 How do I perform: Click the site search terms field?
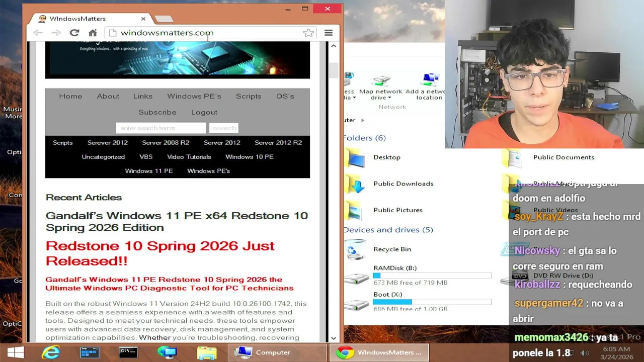click(161, 128)
